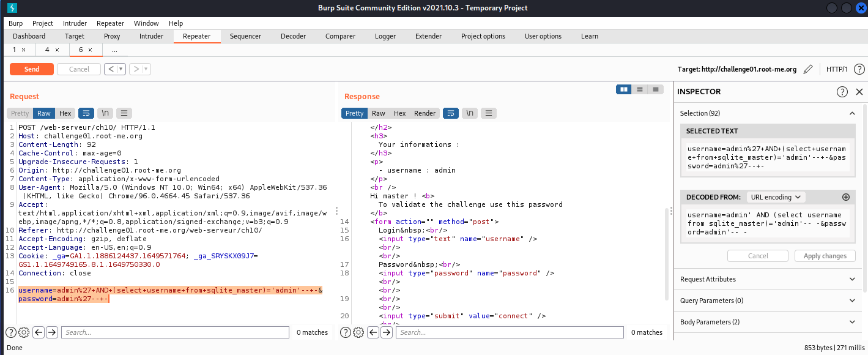This screenshot has width=868, height=355.
Task: Open Response search settings gear
Action: pos(358,332)
